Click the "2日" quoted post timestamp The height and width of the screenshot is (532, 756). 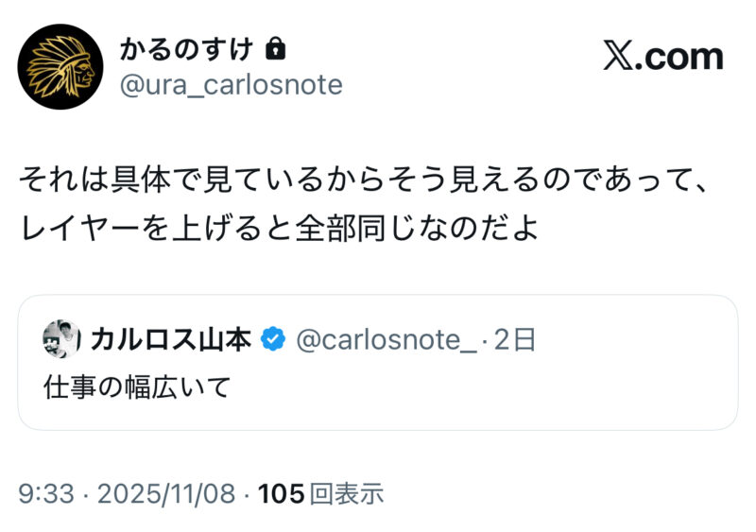[515, 340]
